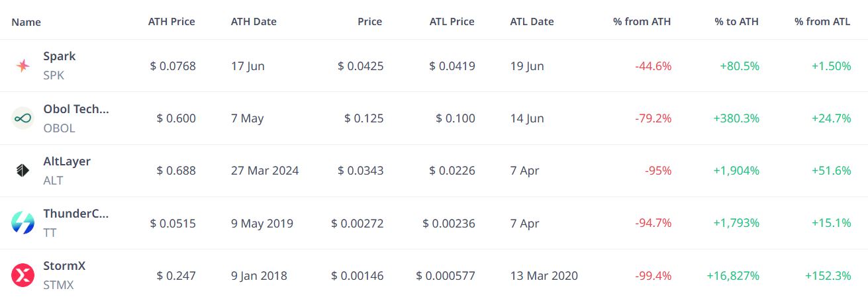Click the Spark coin logo icon
Viewport: 868px width, 299px height.
(23, 65)
